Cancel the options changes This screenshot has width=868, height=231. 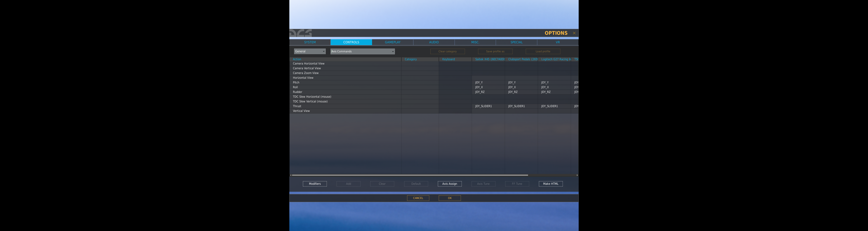point(418,198)
